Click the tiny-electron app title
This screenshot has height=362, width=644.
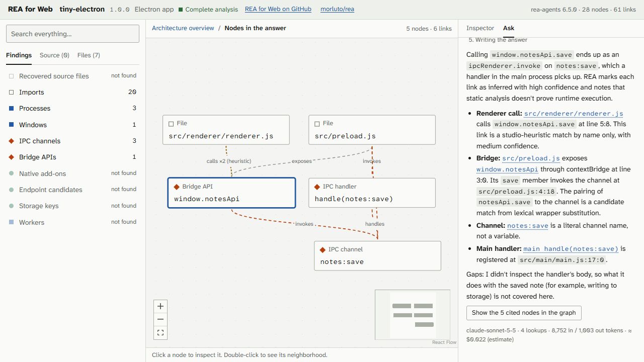tap(82, 9)
